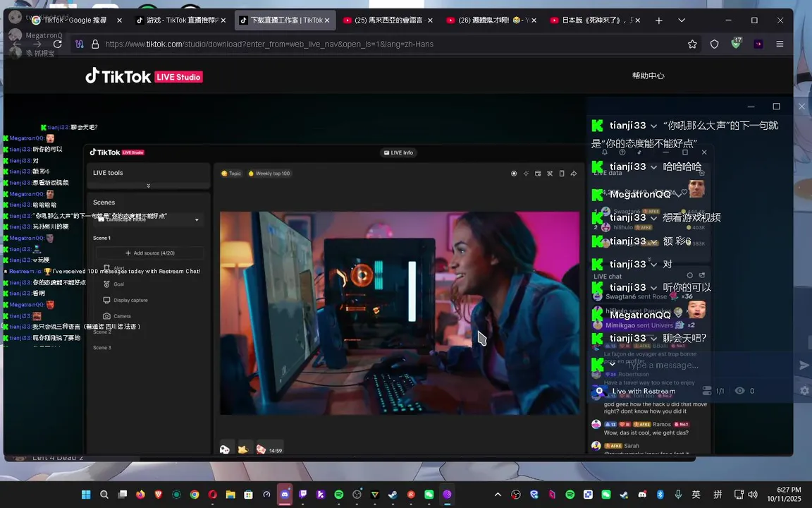Click the sparkle effects icon in LIVE Studio preview
The image size is (812, 508).
pos(526,174)
